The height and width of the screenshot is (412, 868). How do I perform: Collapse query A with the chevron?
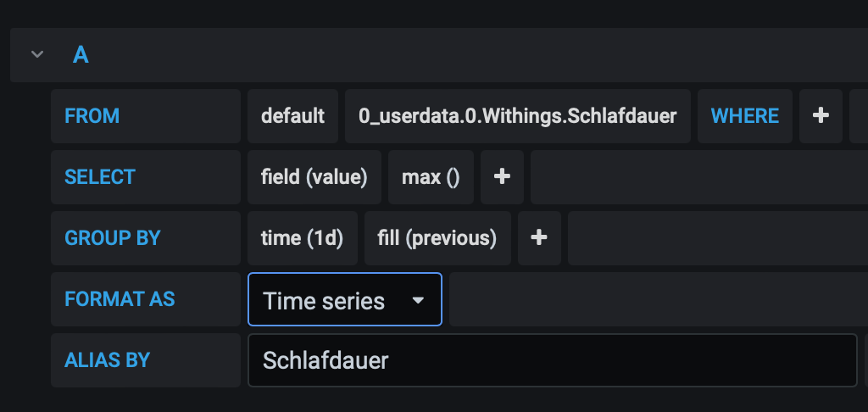[37, 54]
